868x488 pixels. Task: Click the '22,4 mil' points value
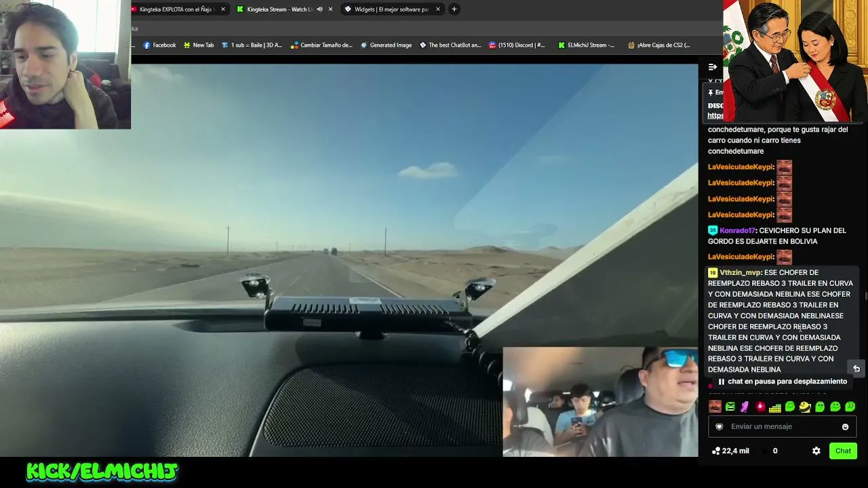[736, 451]
